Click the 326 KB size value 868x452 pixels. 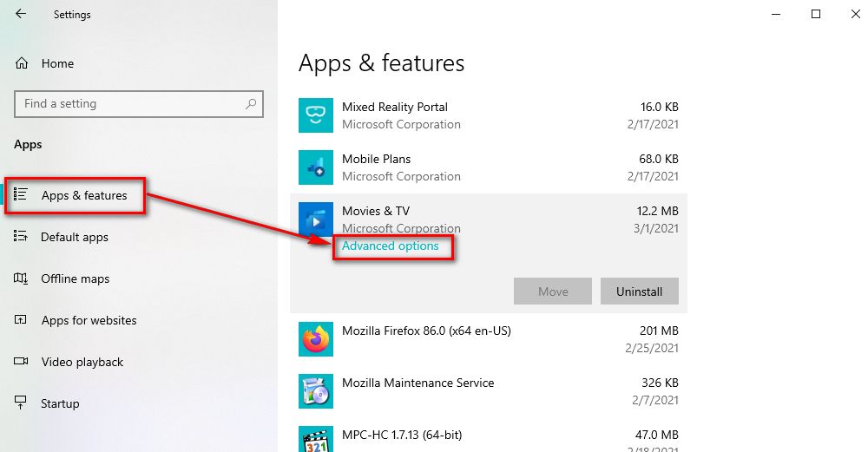pyautogui.click(x=660, y=383)
